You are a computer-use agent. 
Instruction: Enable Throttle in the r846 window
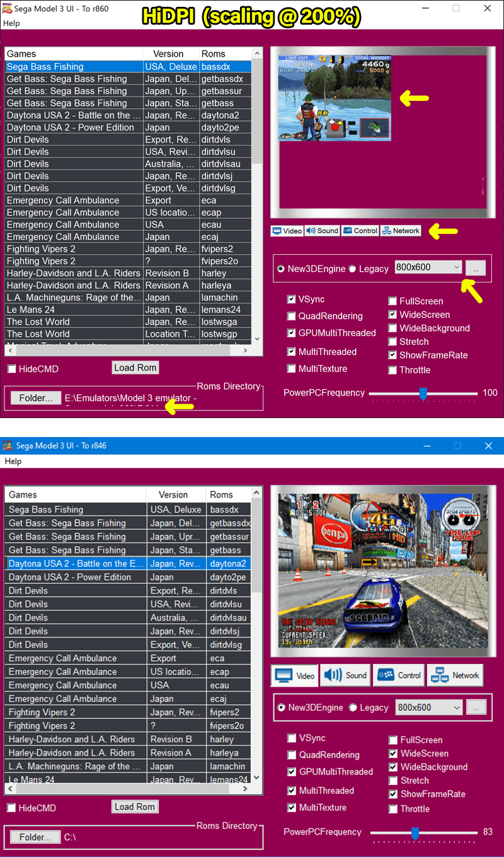point(393,809)
